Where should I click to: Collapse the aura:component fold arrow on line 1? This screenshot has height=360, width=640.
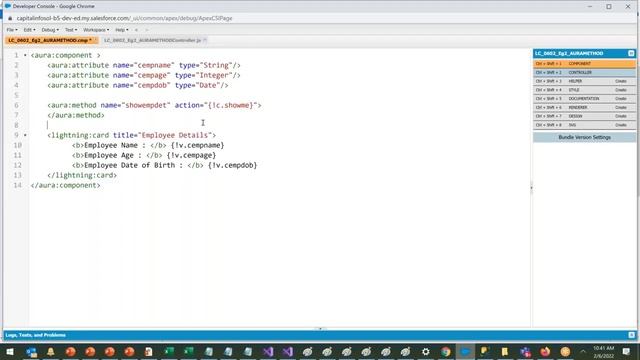coord(25,55)
